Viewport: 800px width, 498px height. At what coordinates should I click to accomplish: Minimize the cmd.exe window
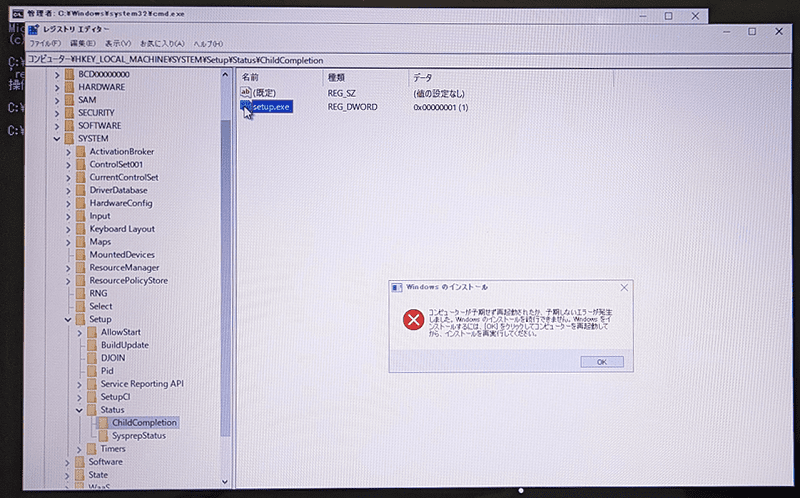[643, 16]
